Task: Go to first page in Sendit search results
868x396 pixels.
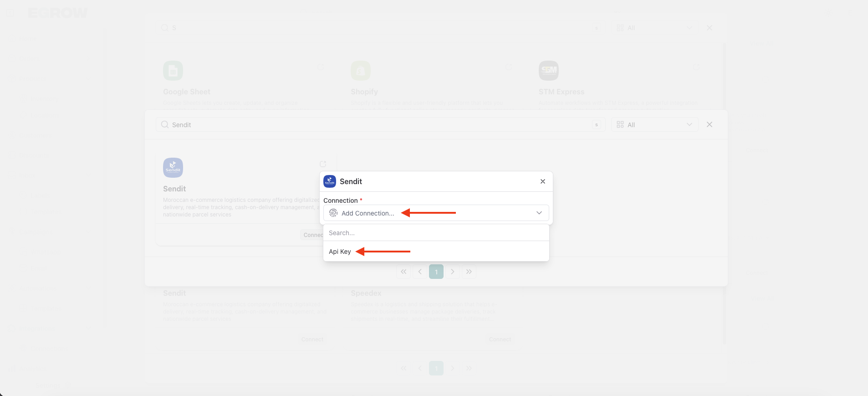Action: tap(403, 272)
